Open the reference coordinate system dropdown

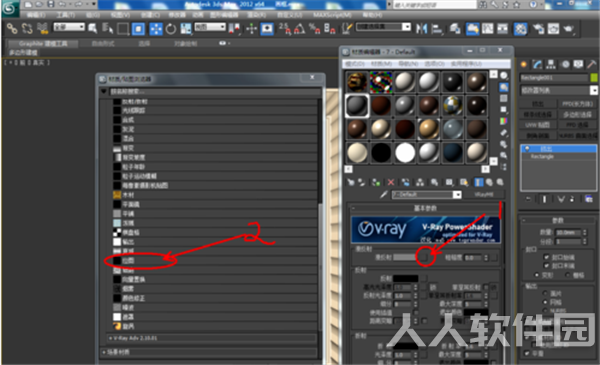pyautogui.click(x=210, y=27)
